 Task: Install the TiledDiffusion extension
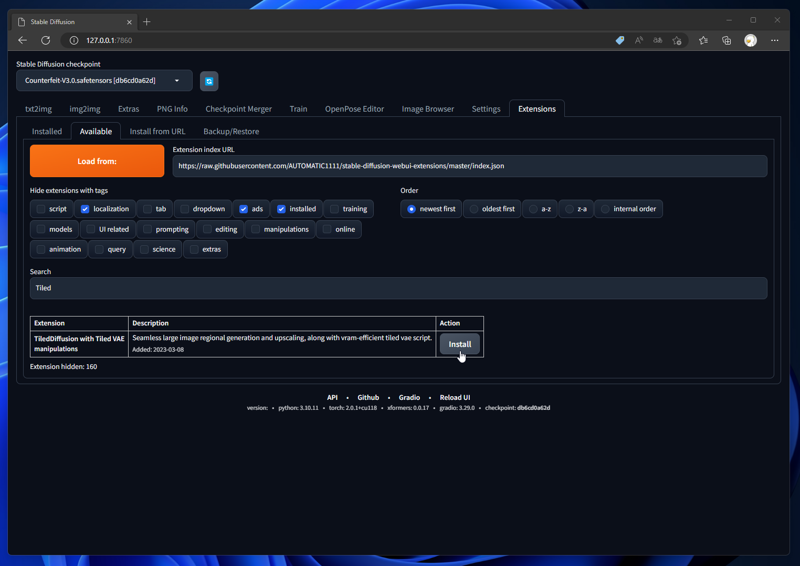460,344
